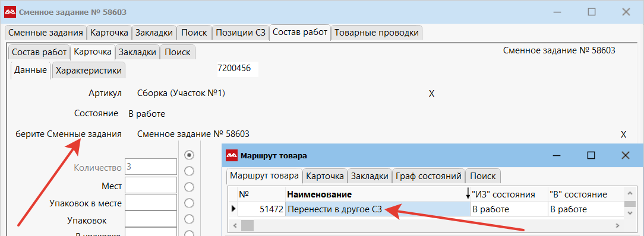Close the Сменное задание № 58603 window
The width and height of the screenshot is (644, 236).
click(x=626, y=12)
